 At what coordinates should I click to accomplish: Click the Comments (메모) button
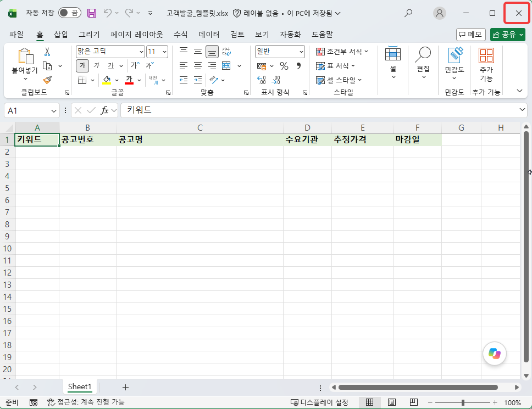pyautogui.click(x=471, y=34)
